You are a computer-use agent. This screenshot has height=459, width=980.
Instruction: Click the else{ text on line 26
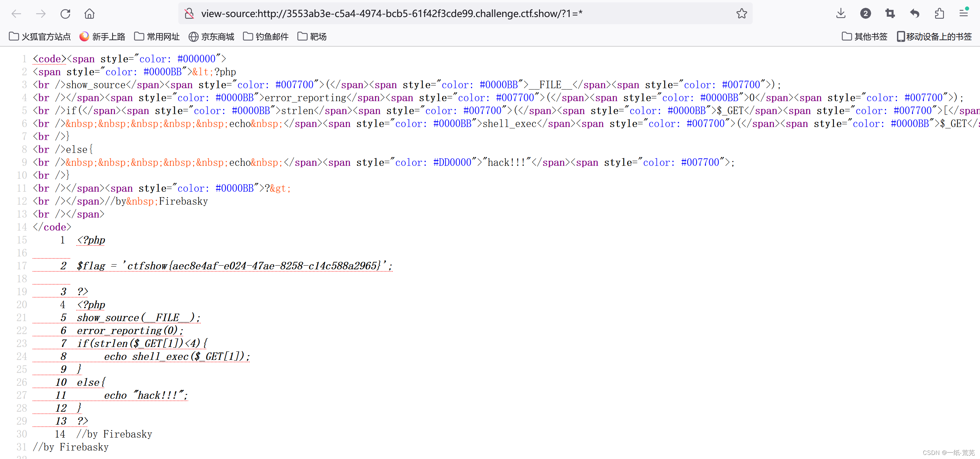tap(91, 382)
